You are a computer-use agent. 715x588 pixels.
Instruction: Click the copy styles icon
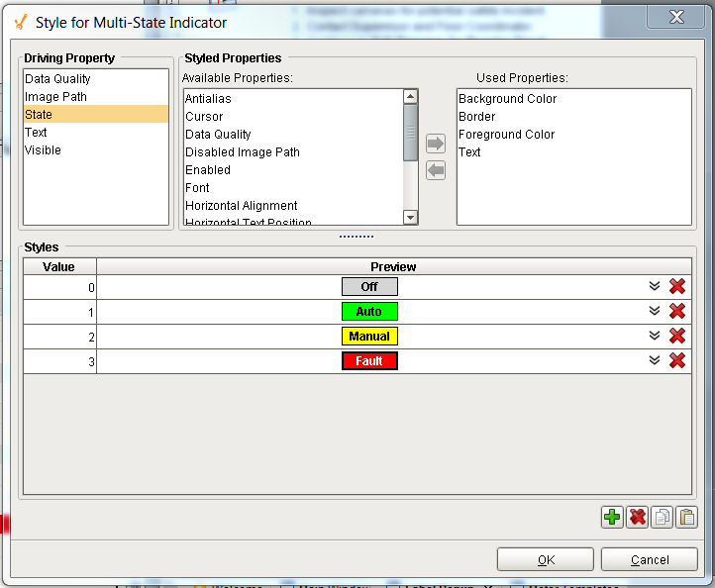click(x=662, y=517)
